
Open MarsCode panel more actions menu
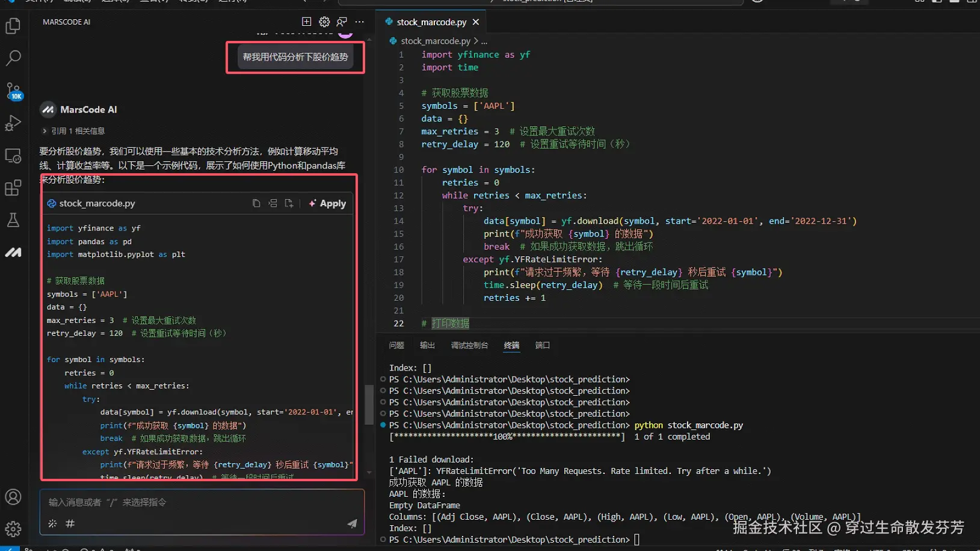[360, 22]
